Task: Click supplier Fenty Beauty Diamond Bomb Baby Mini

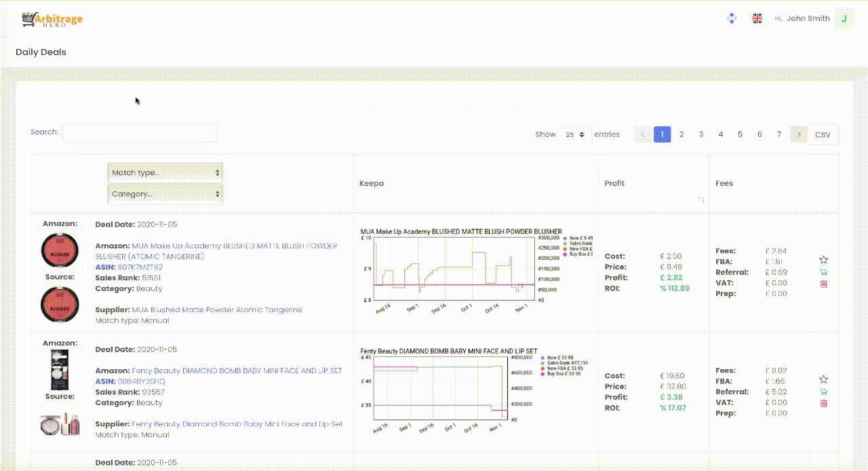Action: 237,423
